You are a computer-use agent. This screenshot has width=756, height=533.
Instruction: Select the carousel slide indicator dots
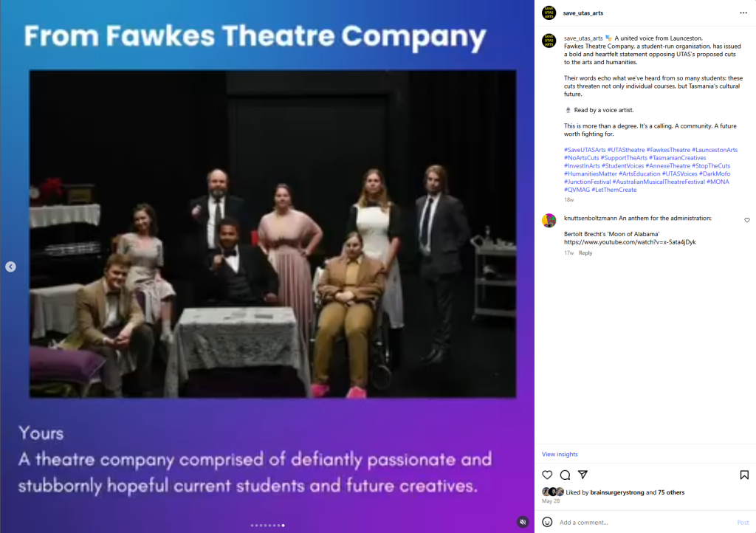(267, 526)
